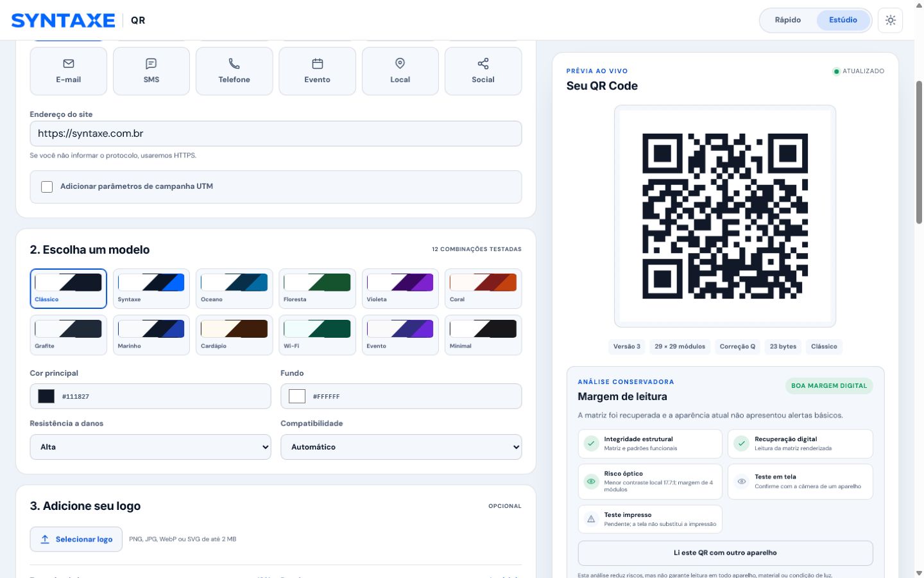Select the Grafite color model
Viewport: 924px width, 578px height.
[x=69, y=335]
